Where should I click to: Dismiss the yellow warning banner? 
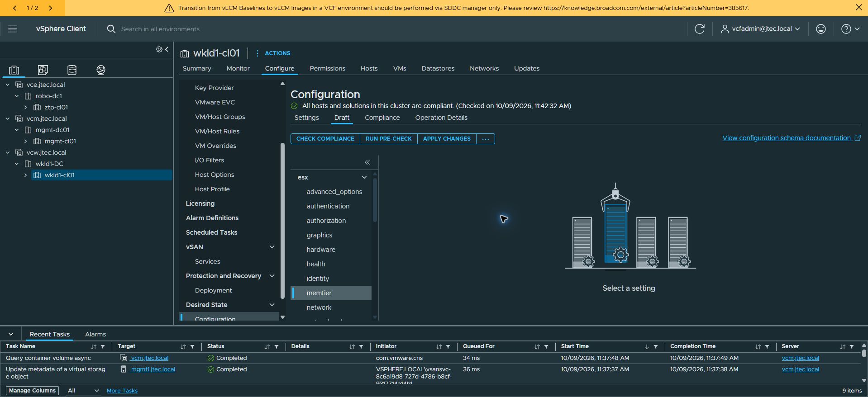coord(858,8)
